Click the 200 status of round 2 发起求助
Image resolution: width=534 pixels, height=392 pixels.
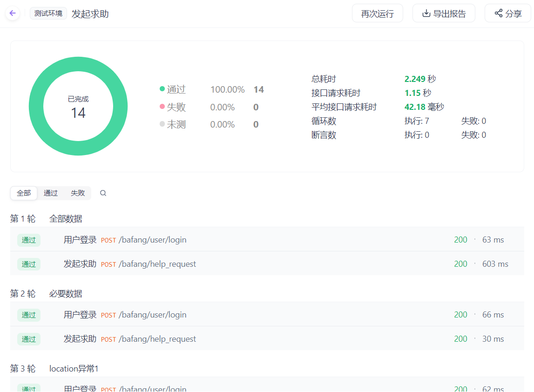point(460,339)
